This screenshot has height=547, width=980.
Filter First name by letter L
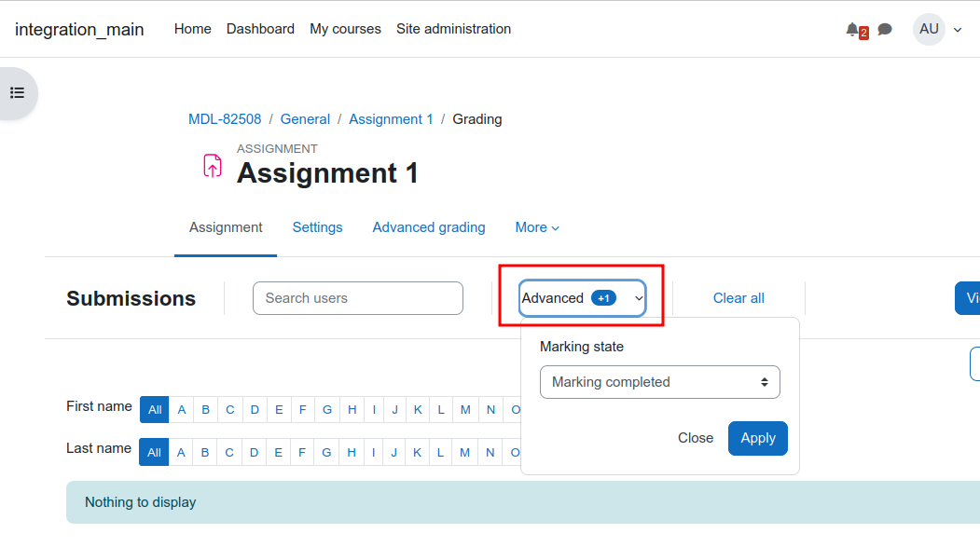pos(441,410)
